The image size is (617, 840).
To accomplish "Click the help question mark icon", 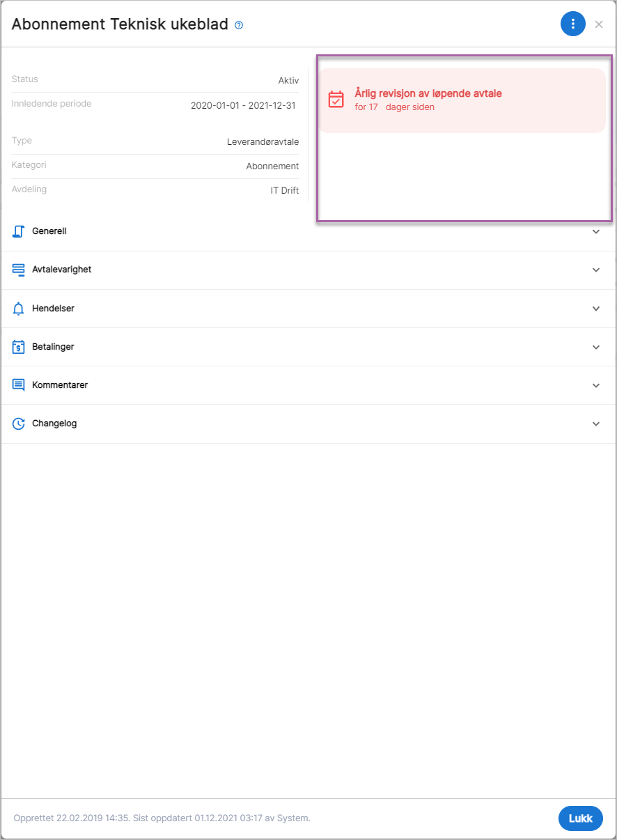I will point(239,25).
